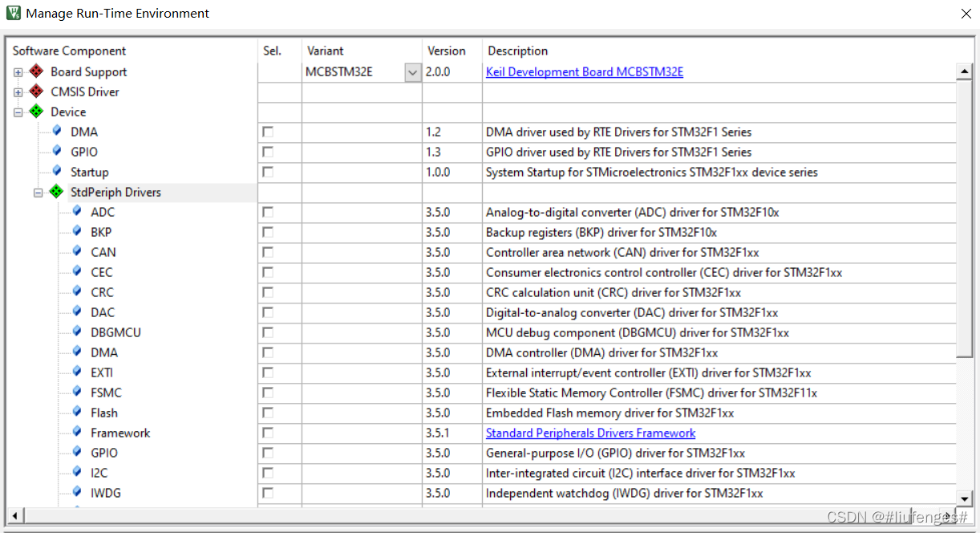Click the green StdPeriph Drivers icon
Screen dimensions: 980x533
(56, 192)
